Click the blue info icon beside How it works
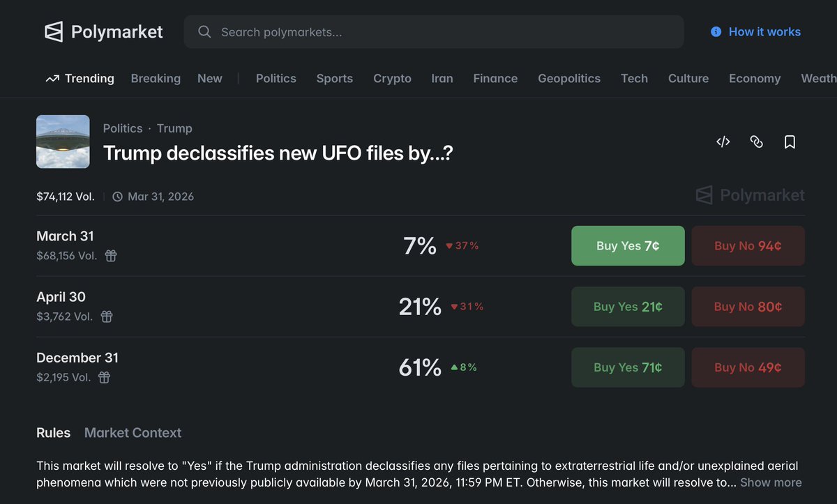Screen dimensions: 837x504 click(x=716, y=32)
